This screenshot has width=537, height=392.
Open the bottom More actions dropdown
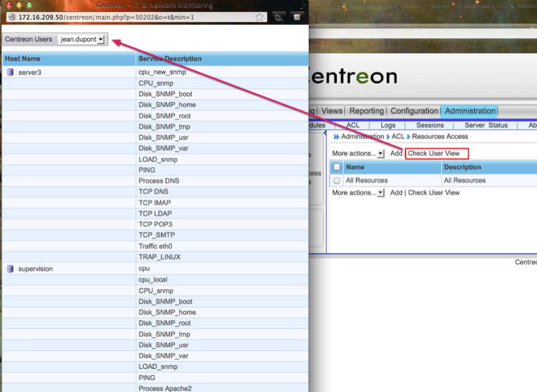[358, 193]
